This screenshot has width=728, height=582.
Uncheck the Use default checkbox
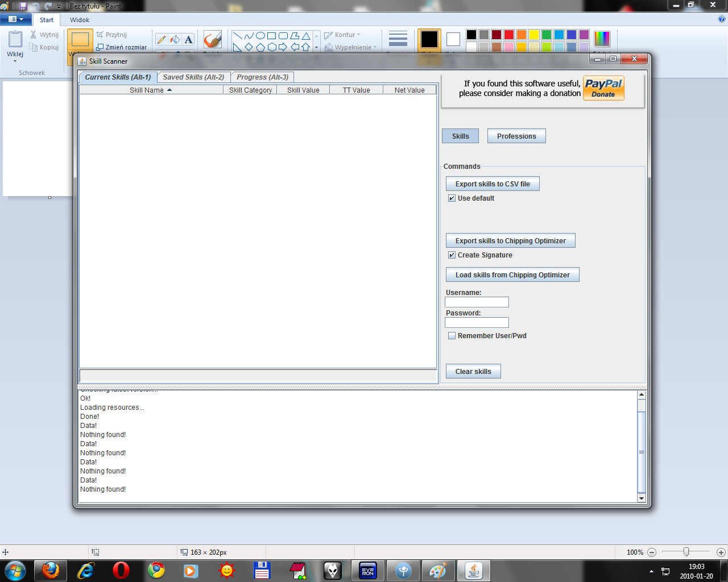click(452, 198)
